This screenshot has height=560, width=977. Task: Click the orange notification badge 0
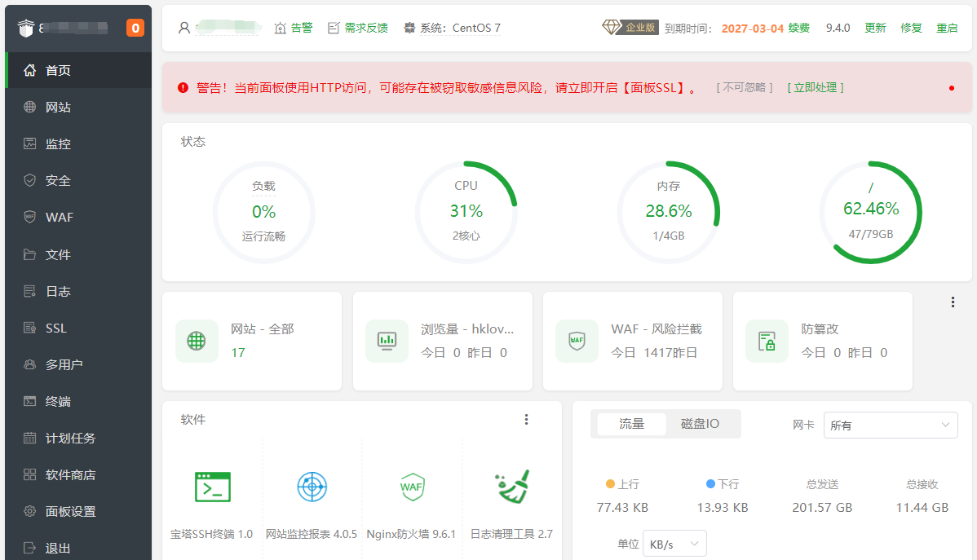[x=135, y=28]
